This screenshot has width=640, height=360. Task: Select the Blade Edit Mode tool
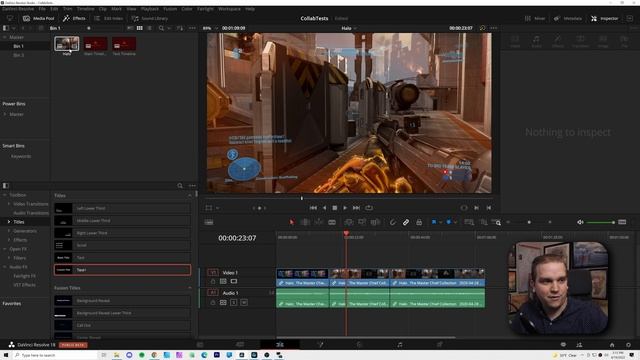coord(332,222)
